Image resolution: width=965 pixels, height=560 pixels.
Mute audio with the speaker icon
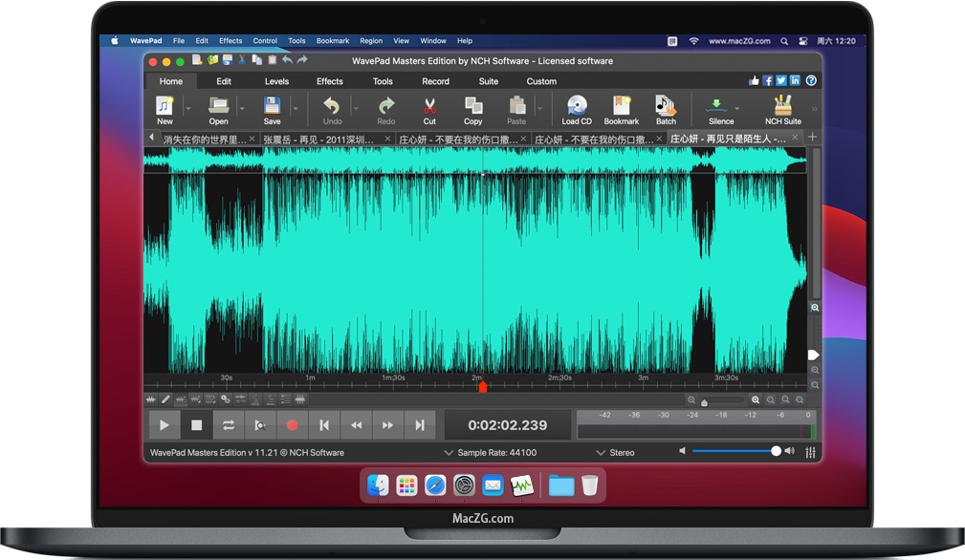click(682, 449)
